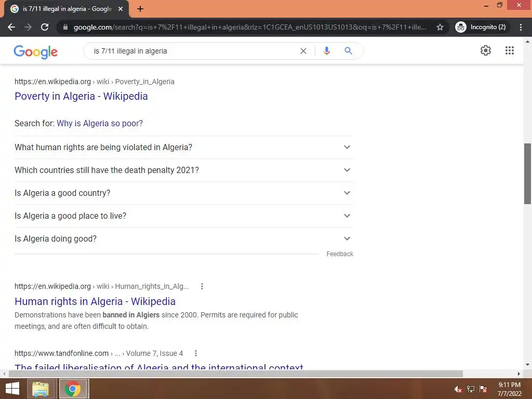The width and height of the screenshot is (532, 399).
Task: Expand the death penalty 2021 question
Action: [x=184, y=170]
